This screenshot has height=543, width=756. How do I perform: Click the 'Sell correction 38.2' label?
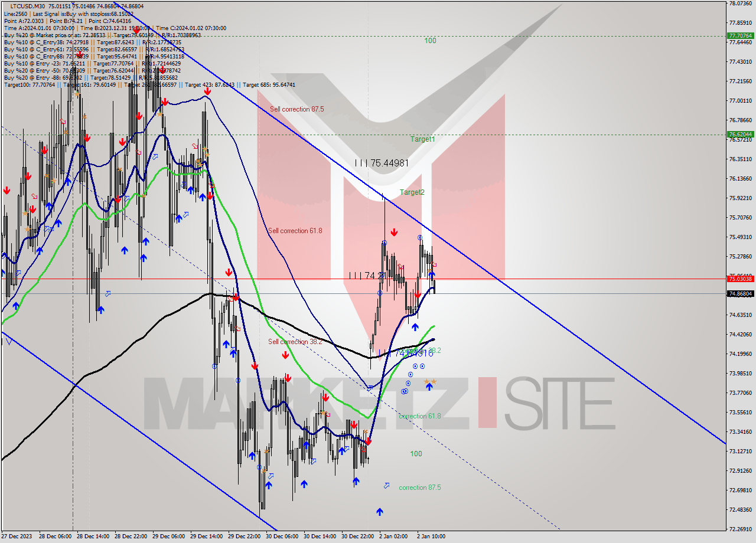(295, 342)
